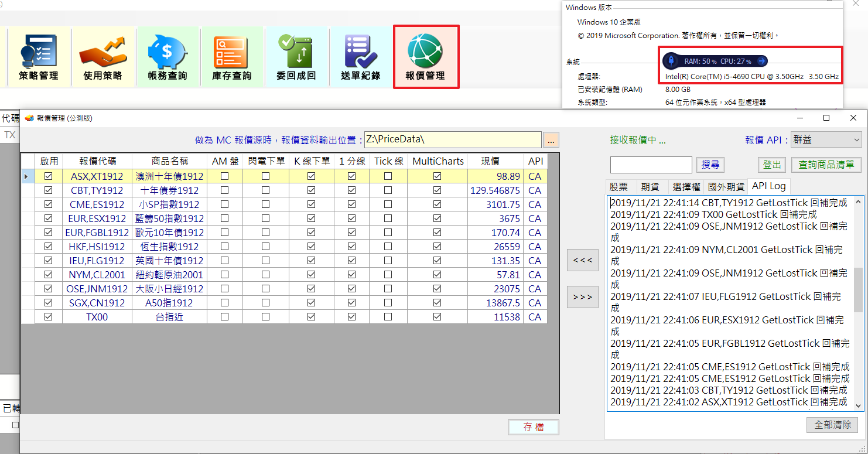
Task: Click the >>> move right button
Action: pos(583,297)
